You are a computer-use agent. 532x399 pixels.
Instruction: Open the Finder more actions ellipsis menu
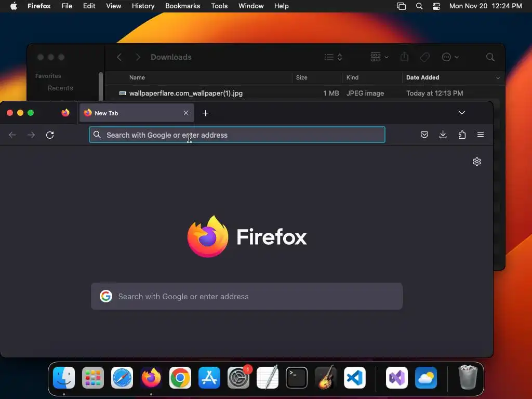tap(450, 57)
